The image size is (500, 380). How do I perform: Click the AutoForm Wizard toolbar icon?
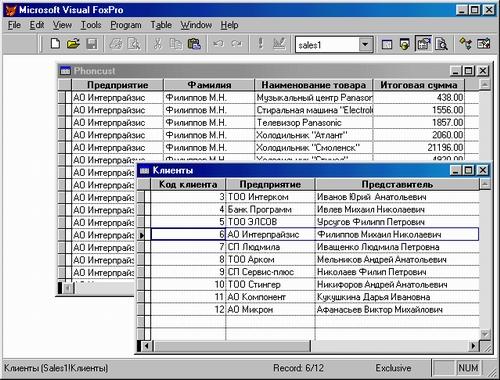coord(465,44)
